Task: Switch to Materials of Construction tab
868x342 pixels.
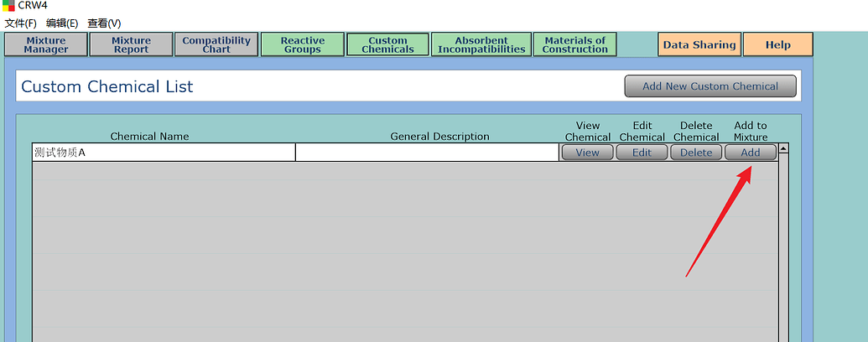Action: [574, 45]
